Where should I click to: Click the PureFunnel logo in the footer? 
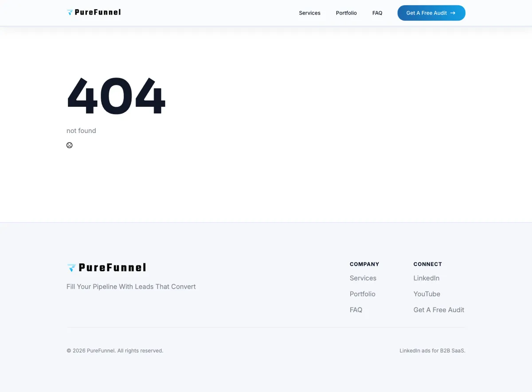106,267
